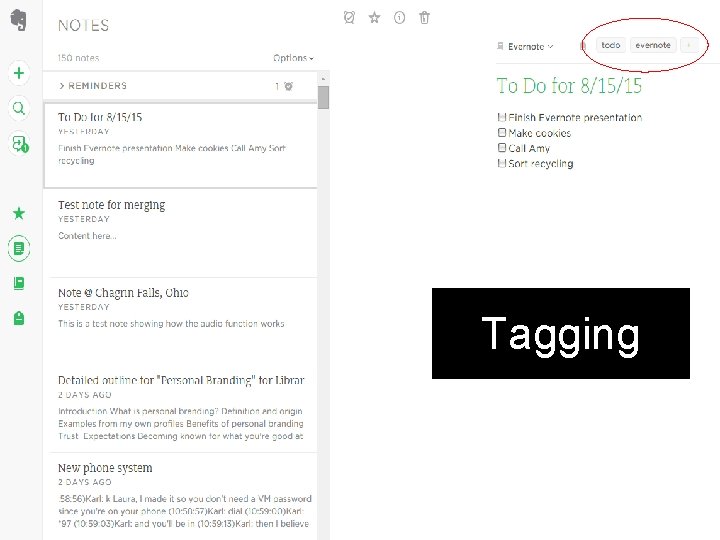Show note info icon
The height and width of the screenshot is (540, 720).
point(399,17)
